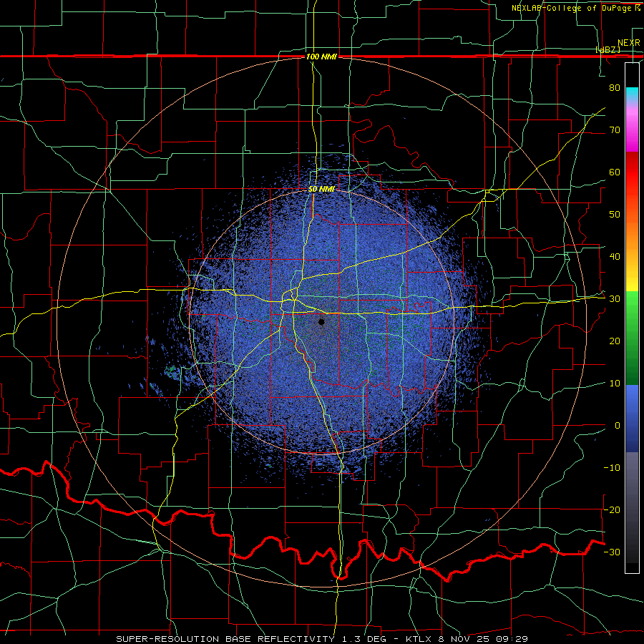Click the 30 value on the dBZ scale

tap(615, 299)
